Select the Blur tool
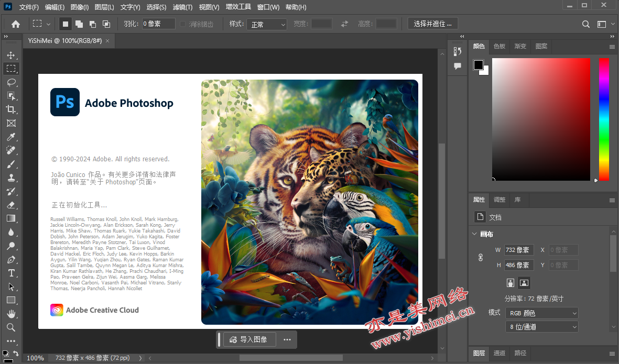Image resolution: width=619 pixels, height=364 pixels. [x=11, y=233]
